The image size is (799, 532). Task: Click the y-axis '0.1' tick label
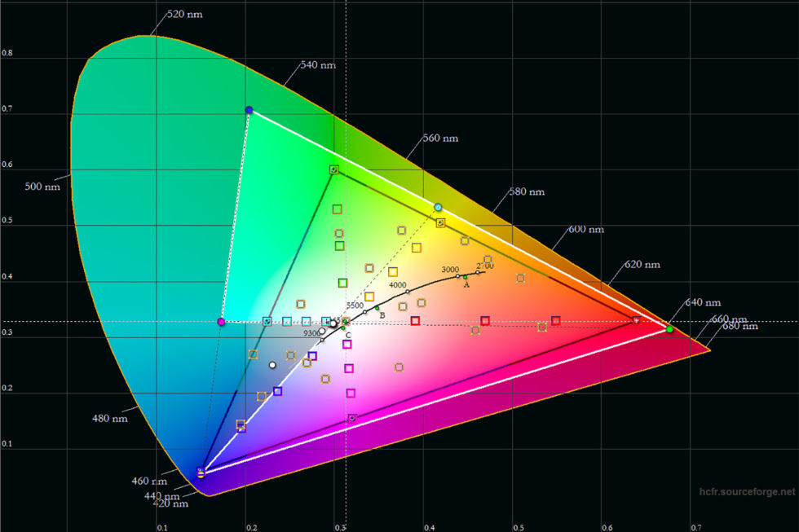[7, 443]
